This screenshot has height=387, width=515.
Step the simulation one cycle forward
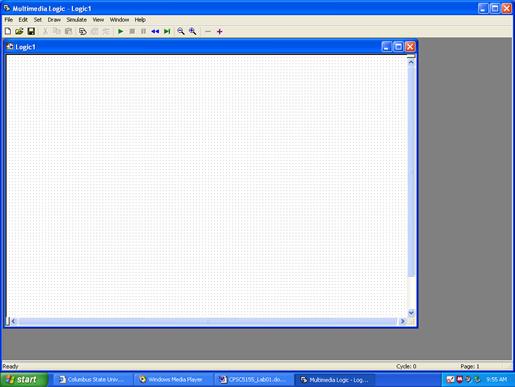[167, 31]
